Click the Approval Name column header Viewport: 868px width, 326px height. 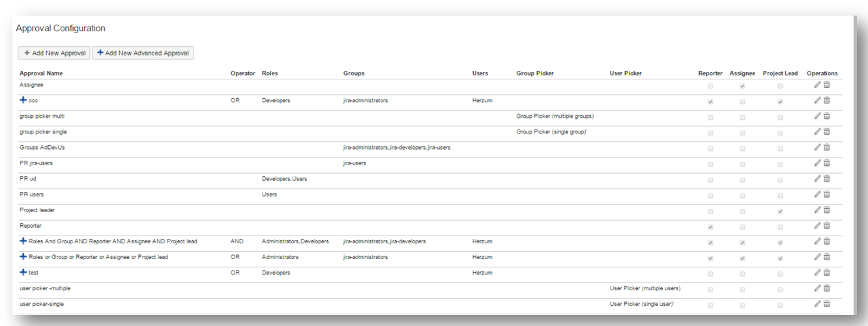pyautogui.click(x=41, y=74)
